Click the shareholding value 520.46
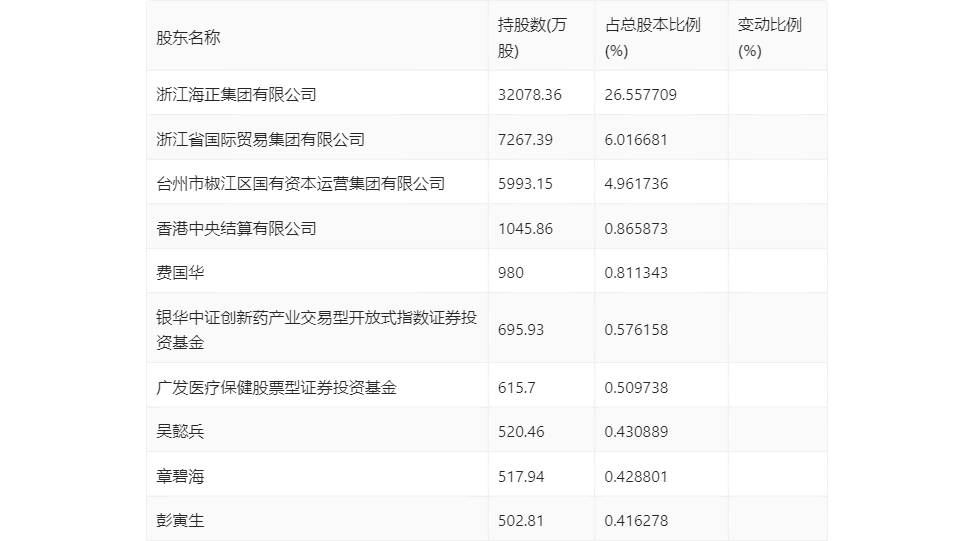975x541 pixels. (x=521, y=432)
